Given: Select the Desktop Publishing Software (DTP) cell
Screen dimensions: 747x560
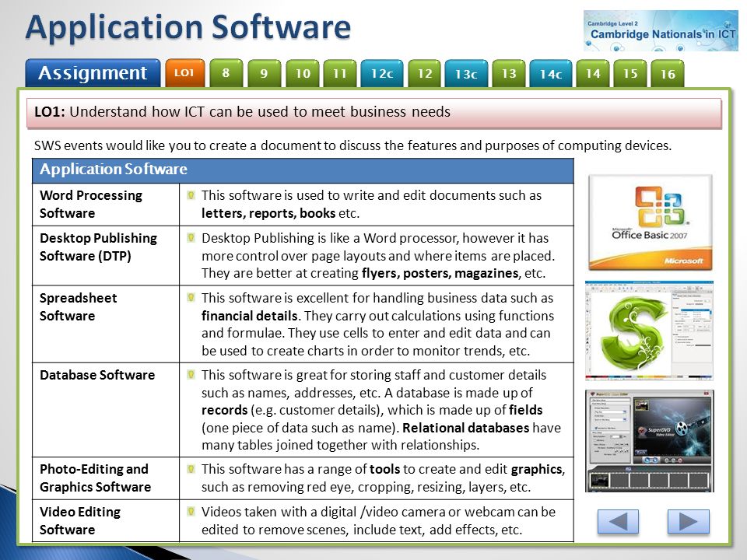Looking at the screenshot, I should [x=106, y=256].
